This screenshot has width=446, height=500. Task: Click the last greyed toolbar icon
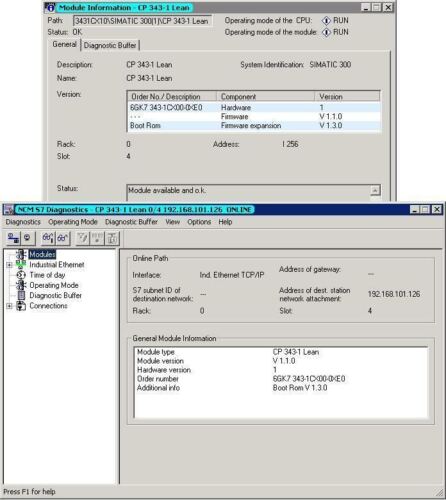pyautogui.click(x=112, y=238)
